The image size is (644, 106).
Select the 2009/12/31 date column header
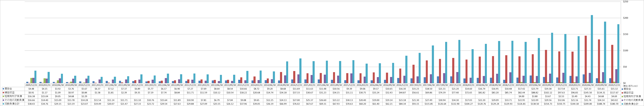coord(31,85)
